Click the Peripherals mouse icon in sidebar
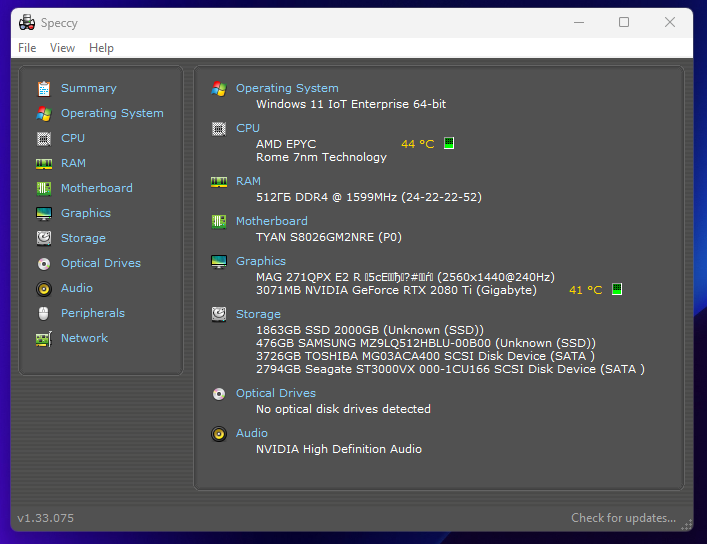The image size is (707, 544). [x=44, y=313]
